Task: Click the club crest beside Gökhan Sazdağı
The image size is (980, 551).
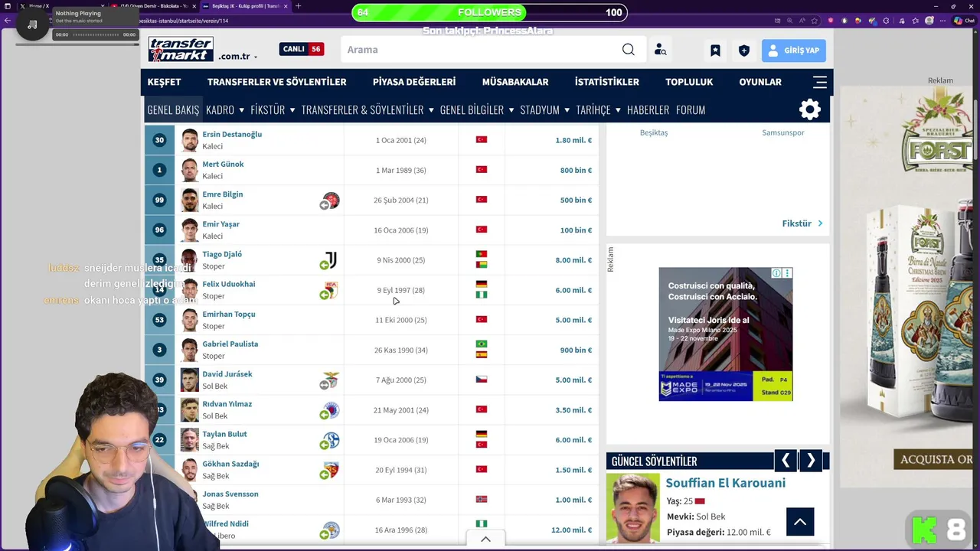Action: [x=331, y=470]
